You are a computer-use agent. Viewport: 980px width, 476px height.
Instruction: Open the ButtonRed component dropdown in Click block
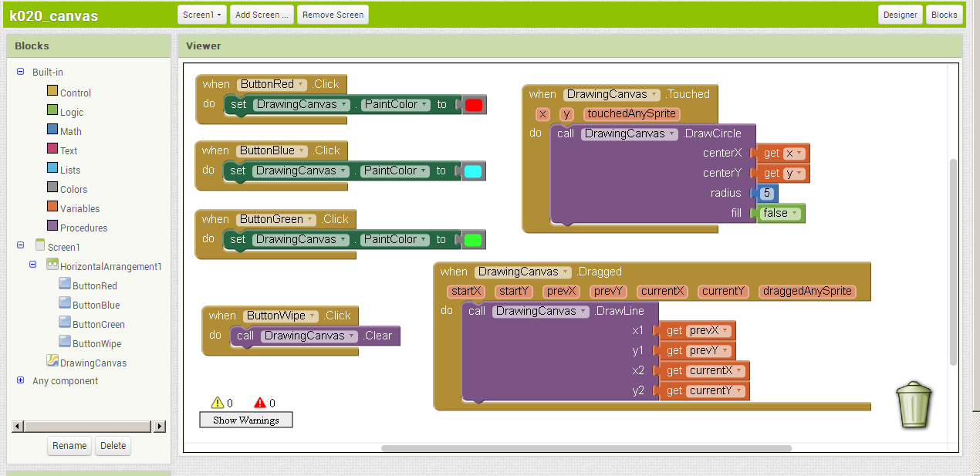(x=272, y=84)
